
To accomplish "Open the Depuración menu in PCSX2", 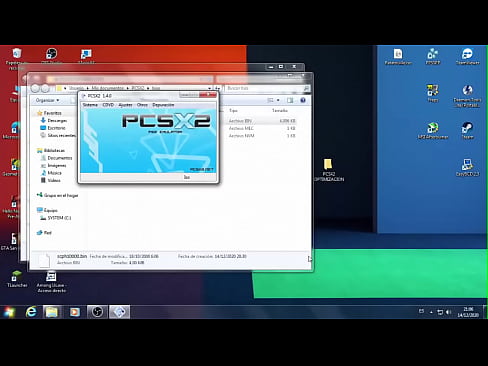I will tap(163, 105).
